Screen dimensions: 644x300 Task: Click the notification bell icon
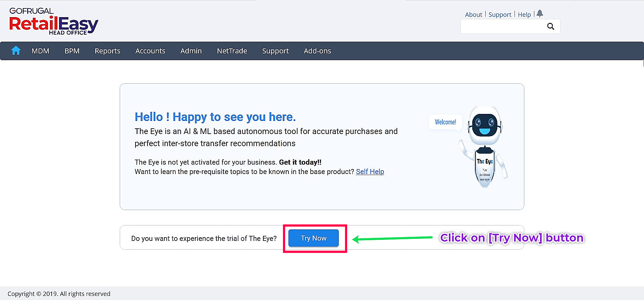(x=540, y=13)
